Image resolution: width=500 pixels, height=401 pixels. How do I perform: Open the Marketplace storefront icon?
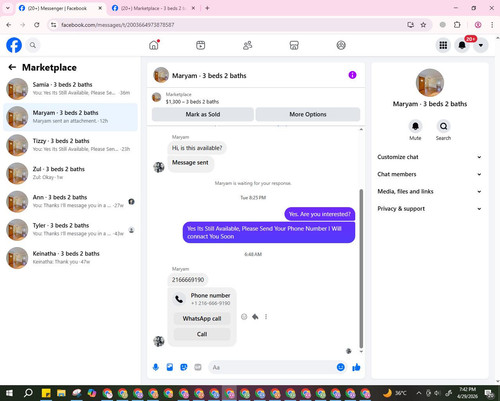point(294,45)
